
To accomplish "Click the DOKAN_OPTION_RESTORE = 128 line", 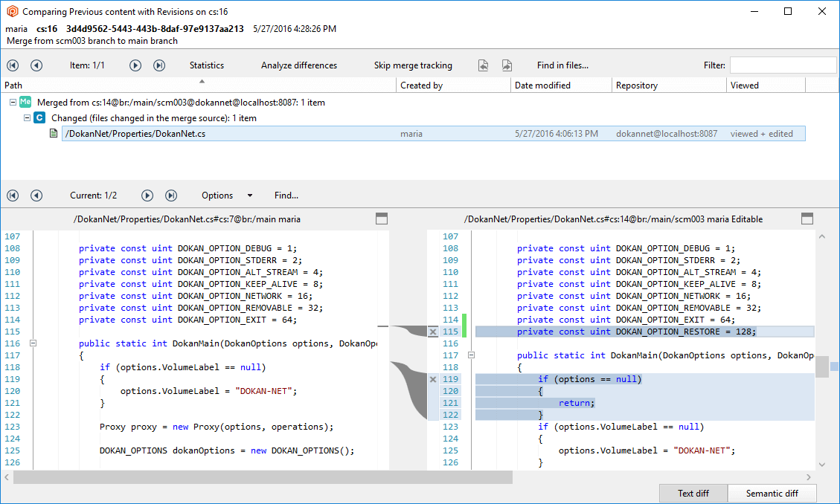I will point(645,332).
